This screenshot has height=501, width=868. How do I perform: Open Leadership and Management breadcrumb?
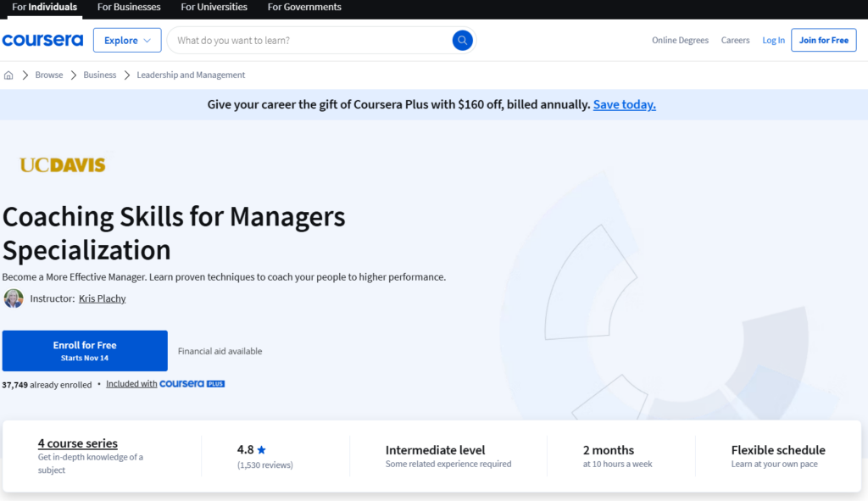(x=191, y=75)
